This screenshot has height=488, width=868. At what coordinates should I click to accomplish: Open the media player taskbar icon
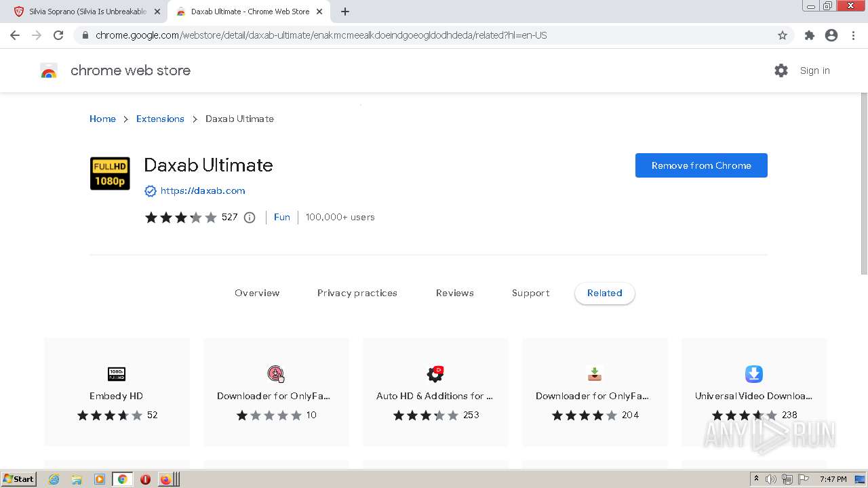coord(100,479)
